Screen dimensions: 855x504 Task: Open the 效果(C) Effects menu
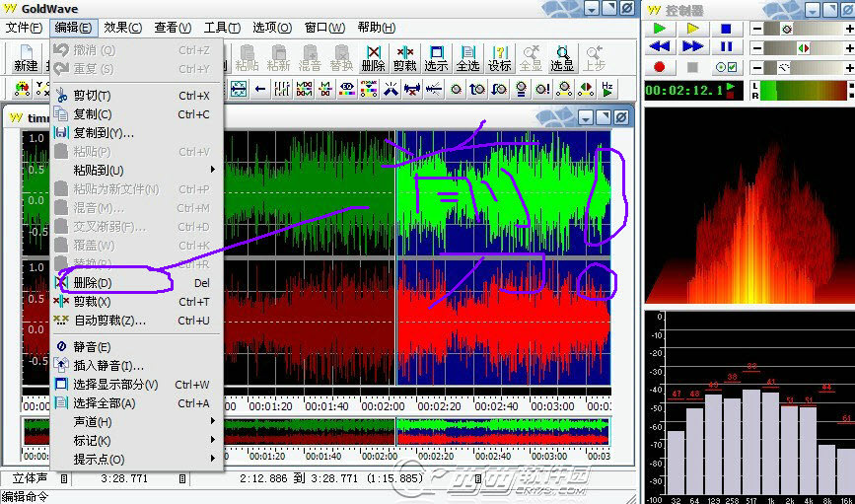(x=124, y=28)
